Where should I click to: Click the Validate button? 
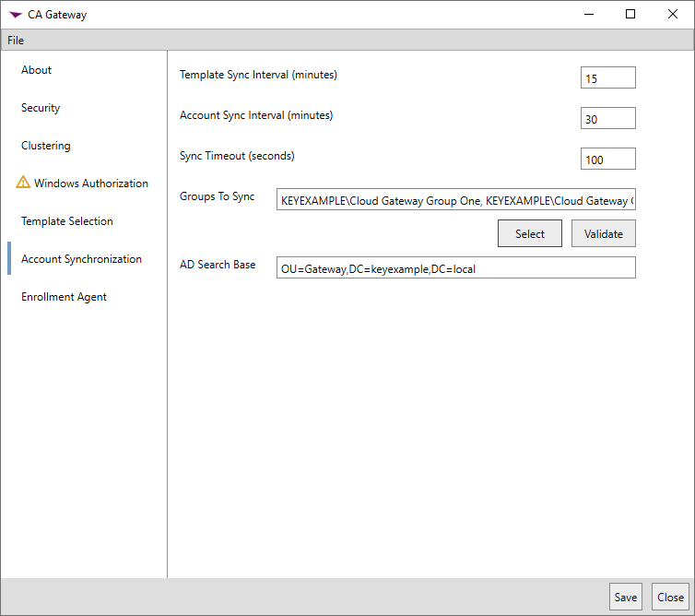[x=603, y=233]
